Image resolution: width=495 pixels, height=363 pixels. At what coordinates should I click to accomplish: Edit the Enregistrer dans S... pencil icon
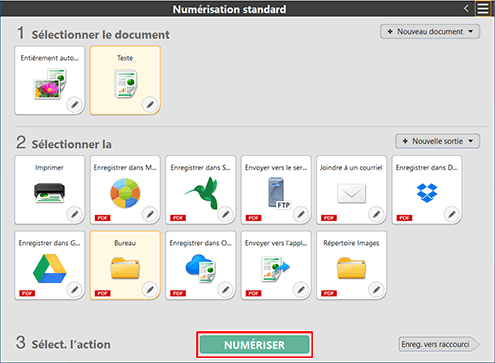(226, 214)
